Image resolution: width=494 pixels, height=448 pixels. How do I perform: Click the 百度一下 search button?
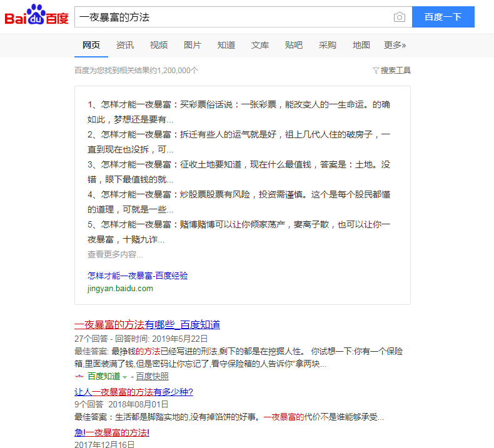pos(443,17)
